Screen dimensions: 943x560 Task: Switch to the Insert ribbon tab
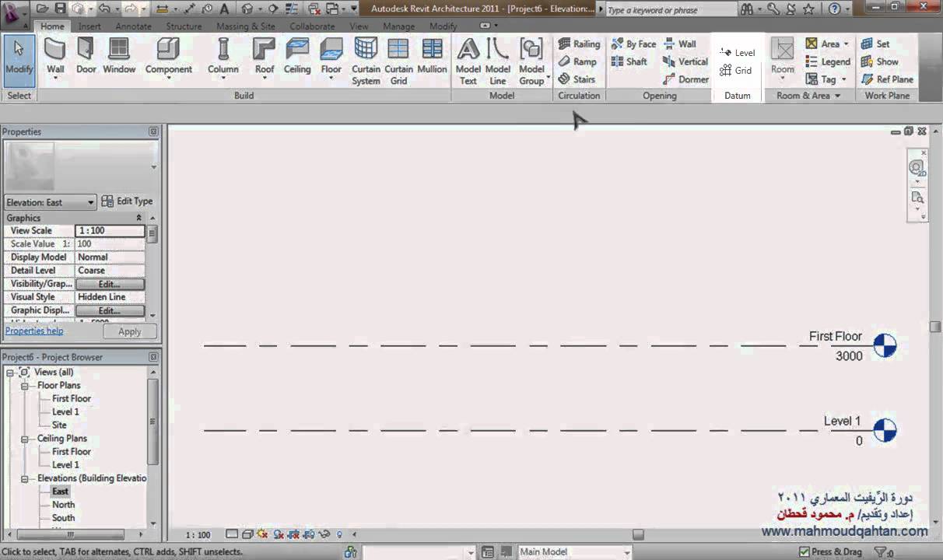89,26
